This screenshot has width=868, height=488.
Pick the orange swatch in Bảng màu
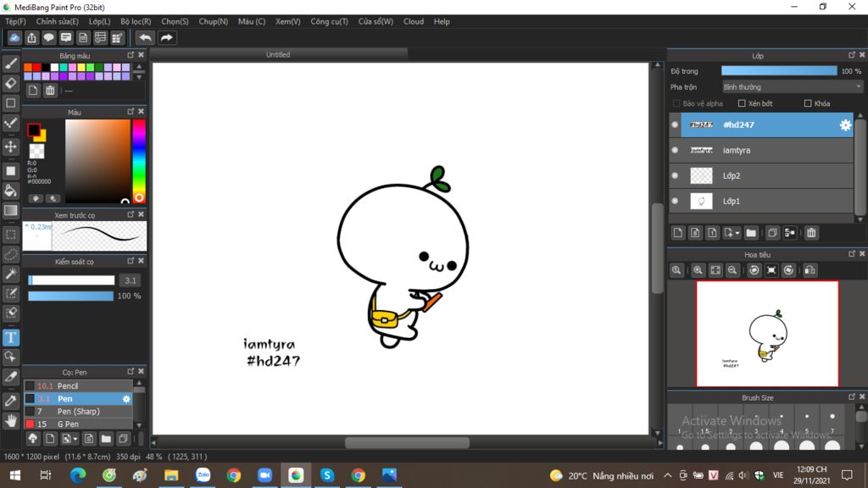coord(28,68)
